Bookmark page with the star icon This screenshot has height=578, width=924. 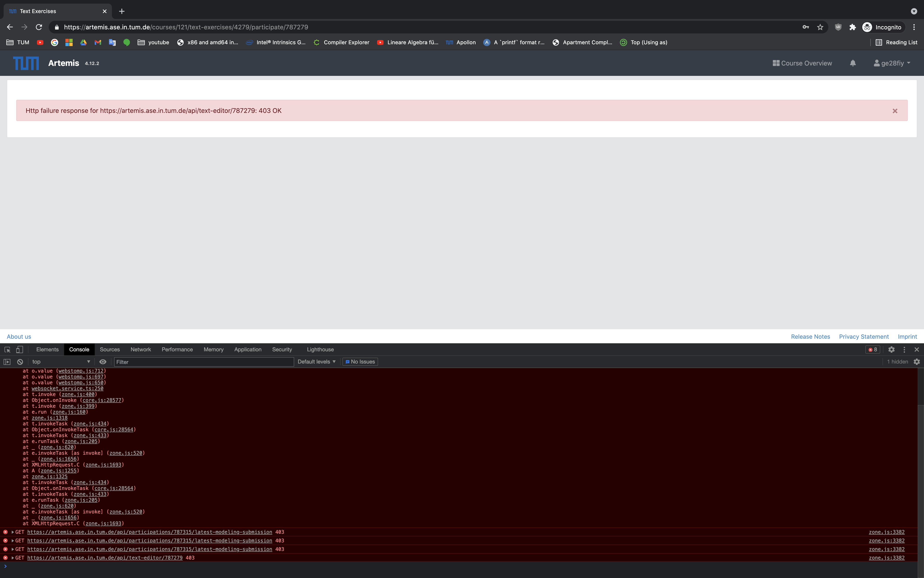coord(820,27)
